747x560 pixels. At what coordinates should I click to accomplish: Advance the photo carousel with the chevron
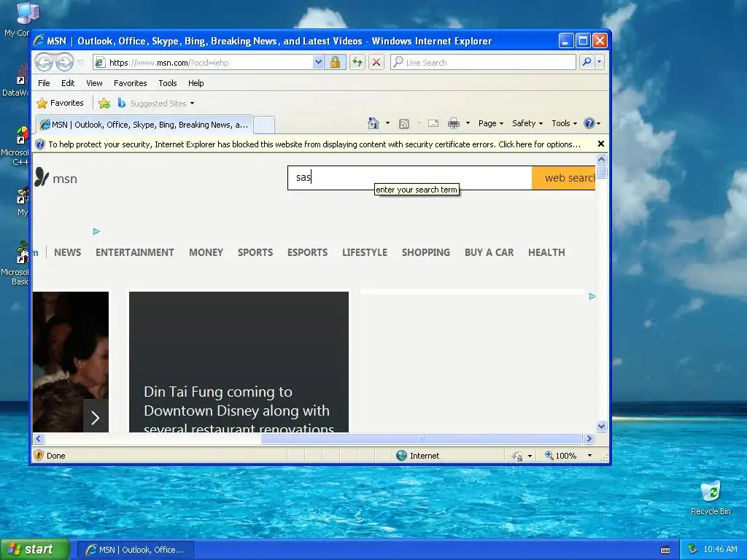(x=96, y=418)
